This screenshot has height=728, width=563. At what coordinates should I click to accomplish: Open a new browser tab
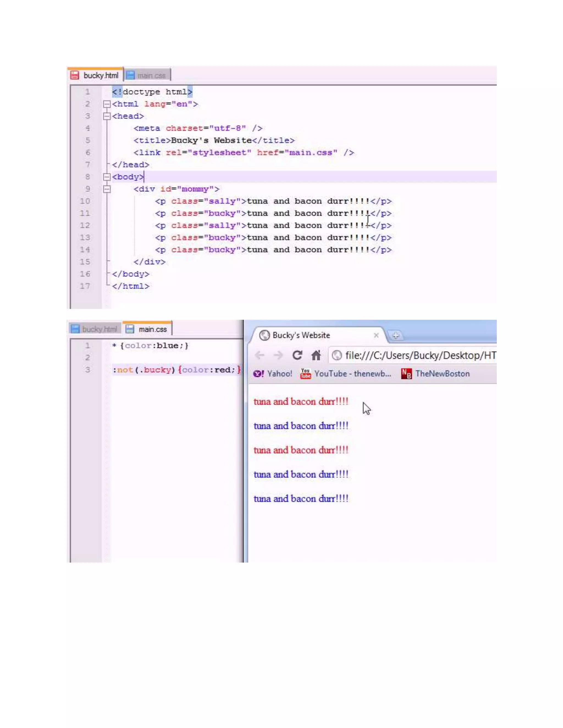pos(396,335)
